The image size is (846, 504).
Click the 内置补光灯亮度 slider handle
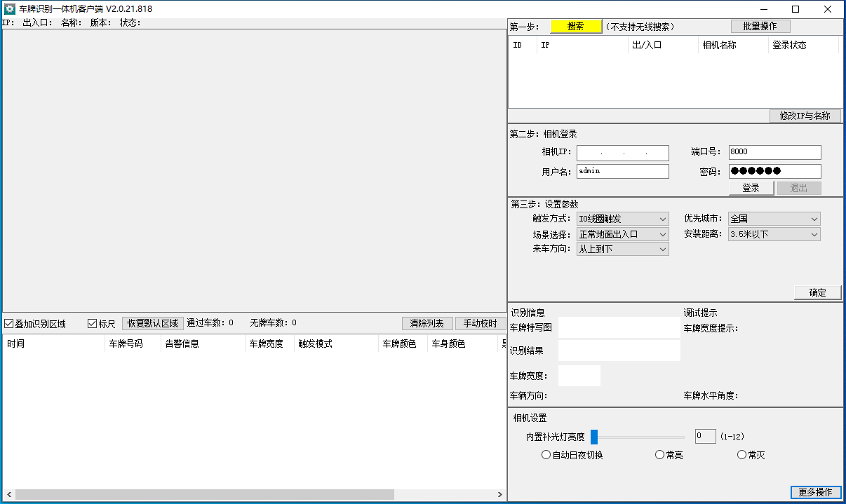point(594,437)
